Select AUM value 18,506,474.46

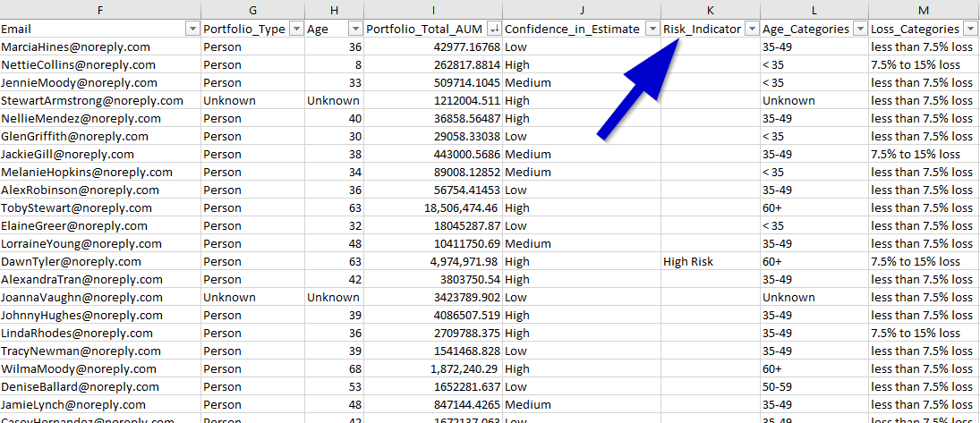(x=432, y=208)
